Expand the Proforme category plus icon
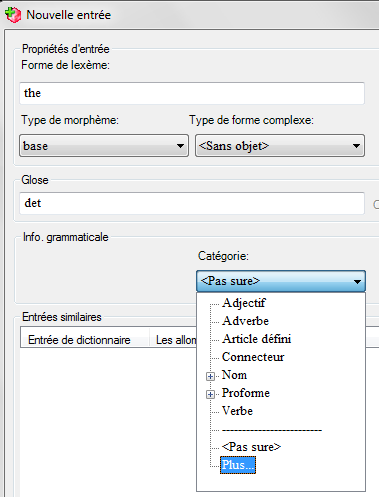Image resolution: width=379 pixels, height=497 pixels. (x=210, y=394)
